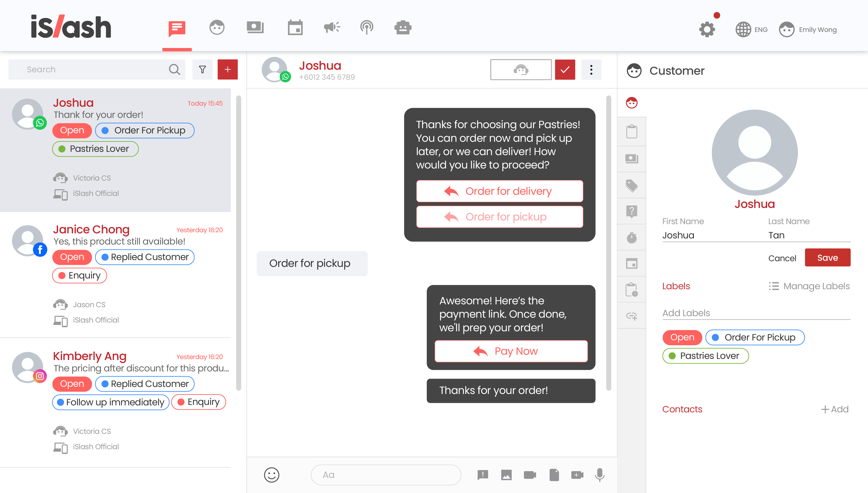The image size is (868, 493).
Task: Open the chatbot robot icon in top navigation
Action: (x=402, y=28)
